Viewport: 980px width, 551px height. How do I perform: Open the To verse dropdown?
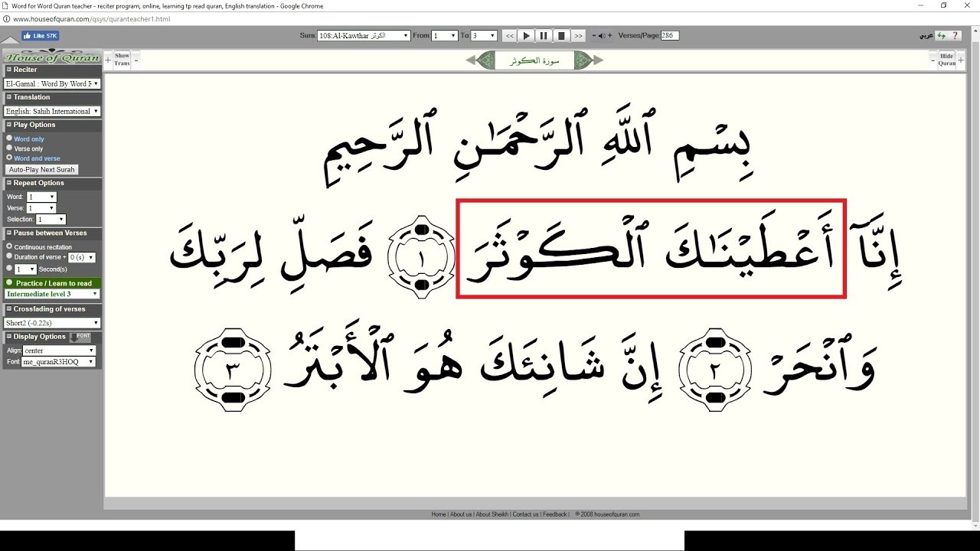point(484,36)
